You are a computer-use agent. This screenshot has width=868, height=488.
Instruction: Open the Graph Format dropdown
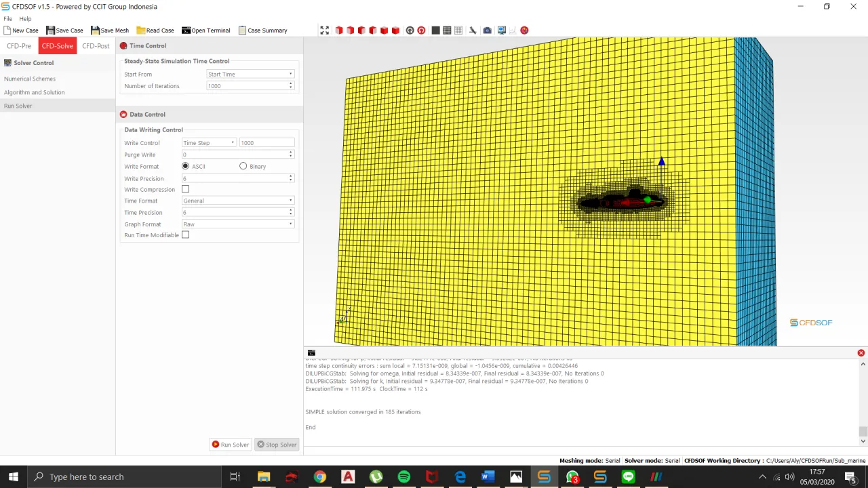click(238, 224)
